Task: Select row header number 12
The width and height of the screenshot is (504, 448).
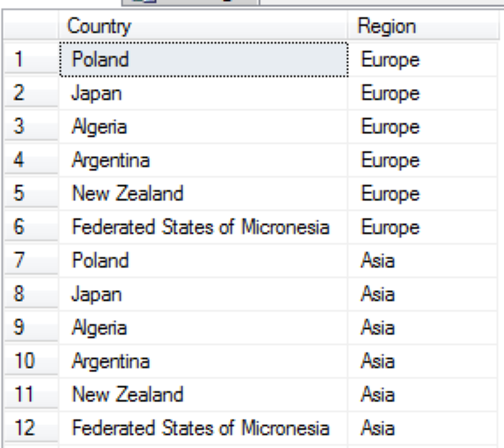Action: [31, 428]
